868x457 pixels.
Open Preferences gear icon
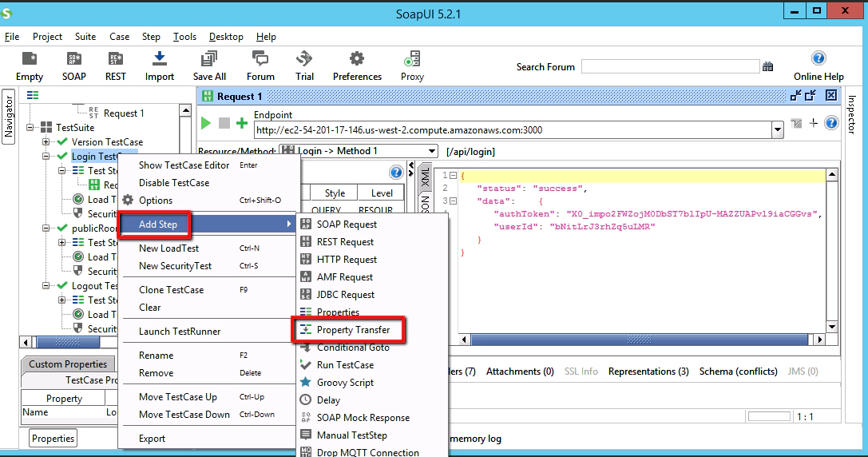[x=357, y=58]
